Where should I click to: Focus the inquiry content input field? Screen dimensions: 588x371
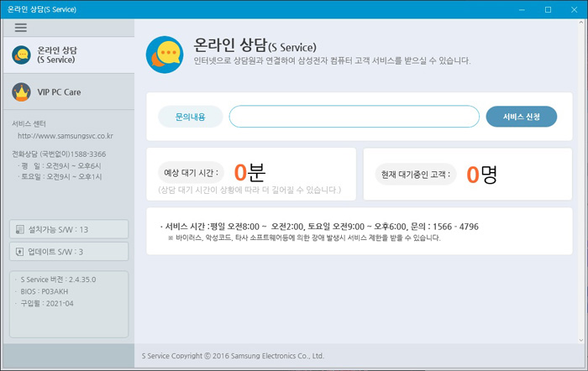[354, 117]
